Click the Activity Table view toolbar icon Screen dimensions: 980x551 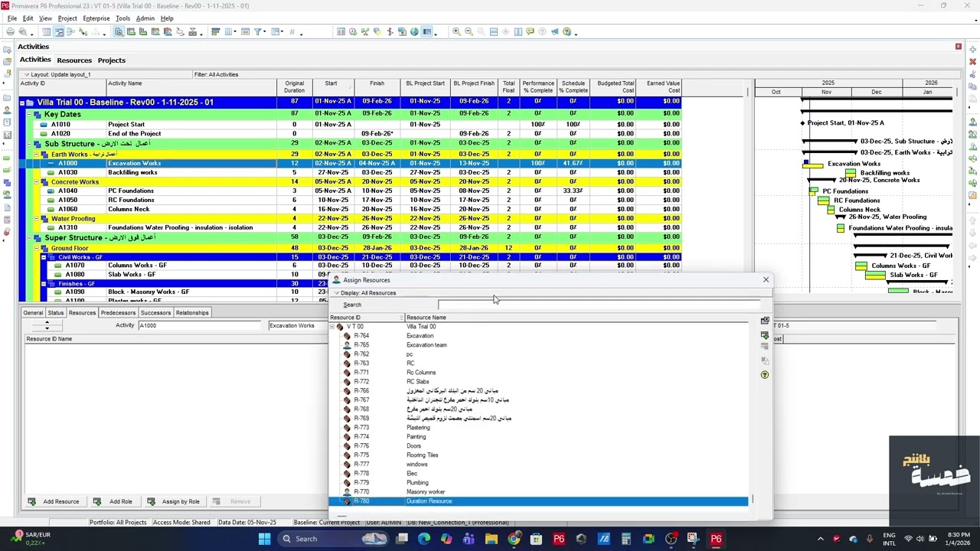[x=46, y=32]
